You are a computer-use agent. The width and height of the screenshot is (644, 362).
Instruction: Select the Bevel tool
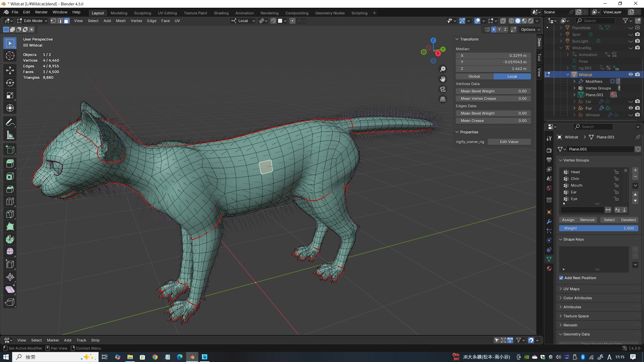pos(10,189)
